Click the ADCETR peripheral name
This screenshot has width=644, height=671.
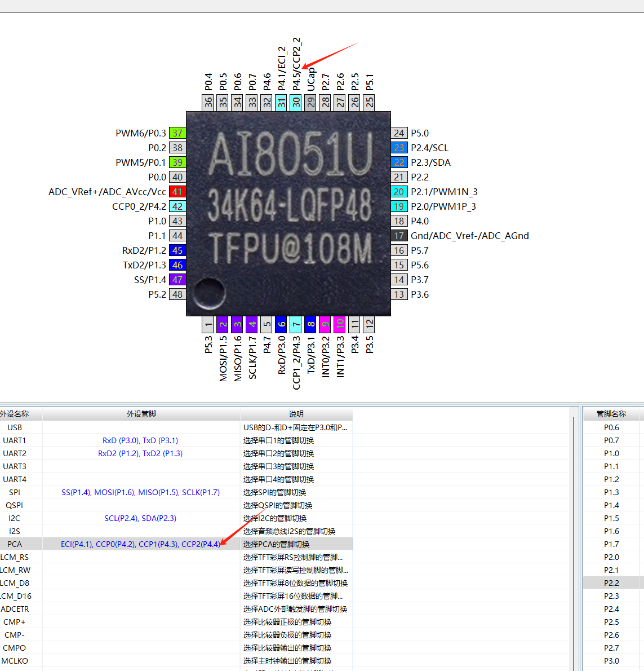coord(15,609)
